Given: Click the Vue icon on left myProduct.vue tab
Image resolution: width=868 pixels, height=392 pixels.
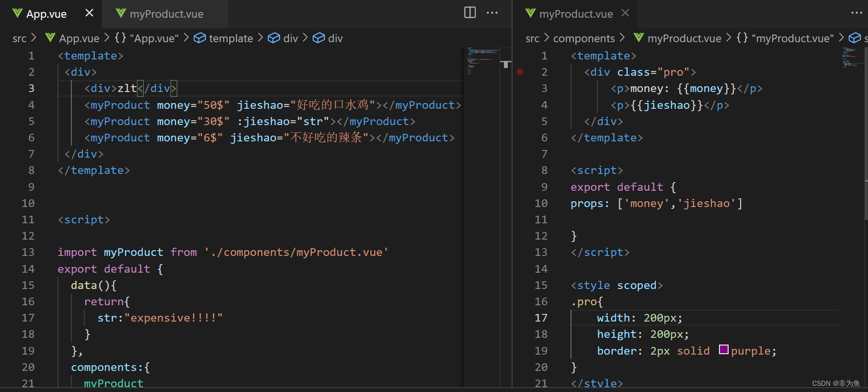Looking at the screenshot, I should tap(121, 13).
